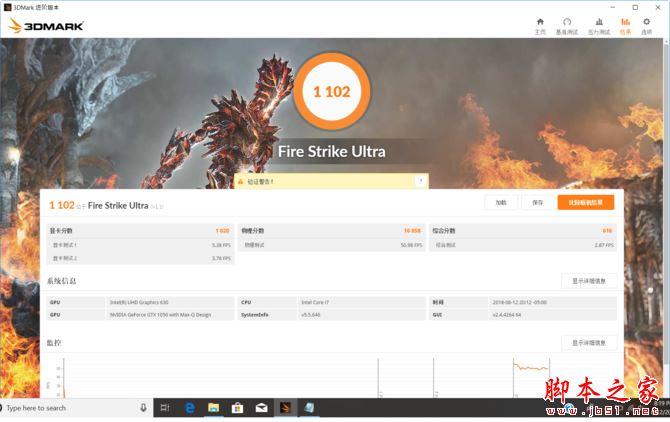Click the 验证警告 validation warning banner
This screenshot has width=670, height=422.
[331, 182]
